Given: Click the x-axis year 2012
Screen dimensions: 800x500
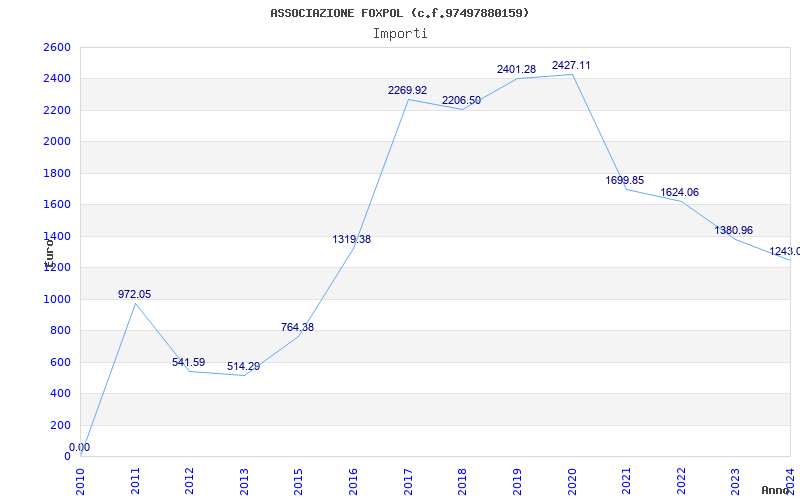Looking at the screenshot, I should point(189,481).
